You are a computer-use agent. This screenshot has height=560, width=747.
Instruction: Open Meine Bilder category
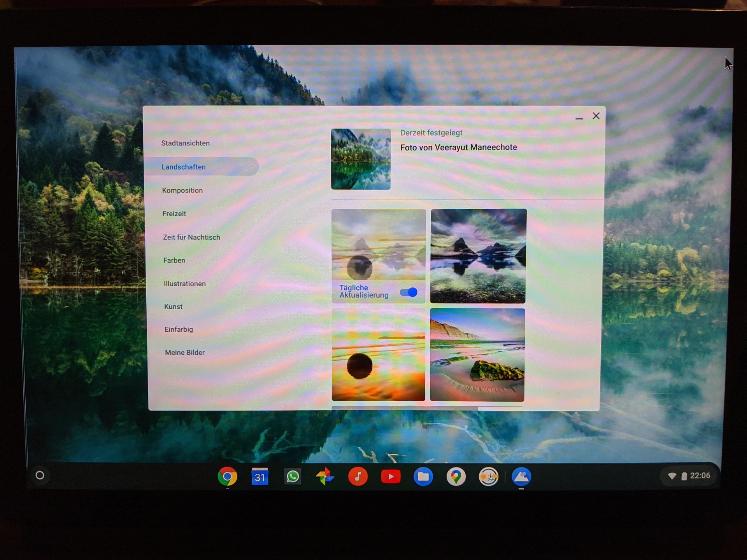pyautogui.click(x=185, y=352)
